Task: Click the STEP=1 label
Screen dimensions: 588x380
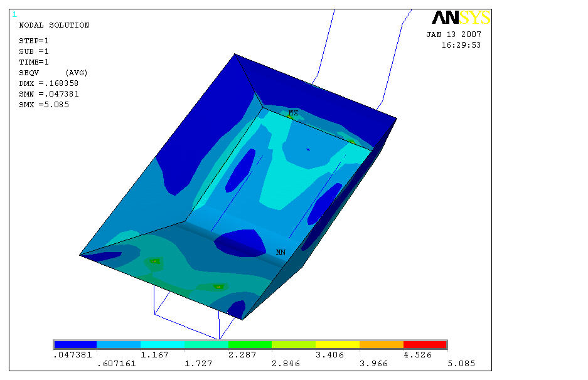Action: 34,41
